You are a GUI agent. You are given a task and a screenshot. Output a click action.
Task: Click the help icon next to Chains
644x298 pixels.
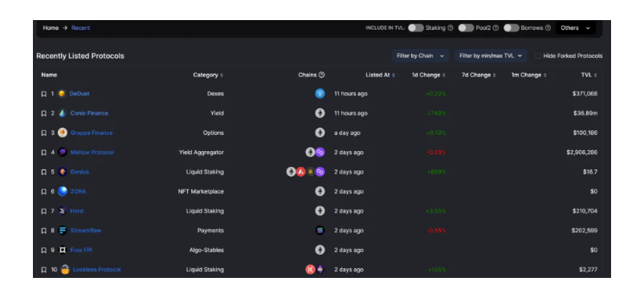click(x=321, y=75)
